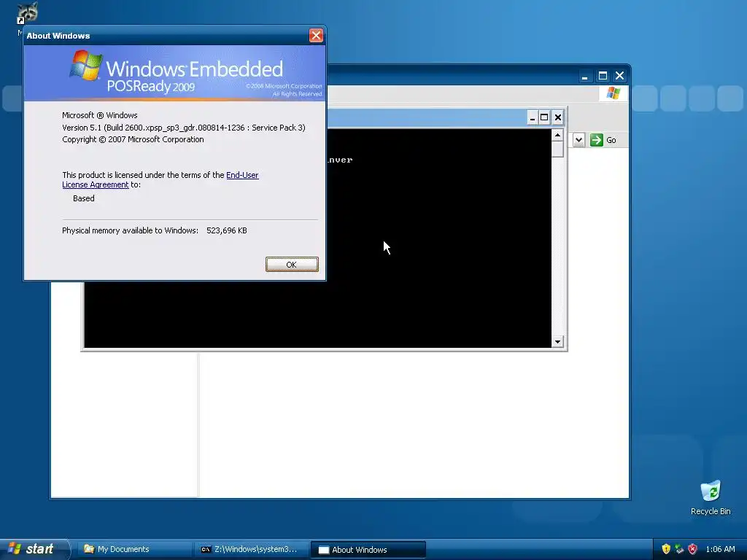Open the Recycle Bin desktop icon

711,497
